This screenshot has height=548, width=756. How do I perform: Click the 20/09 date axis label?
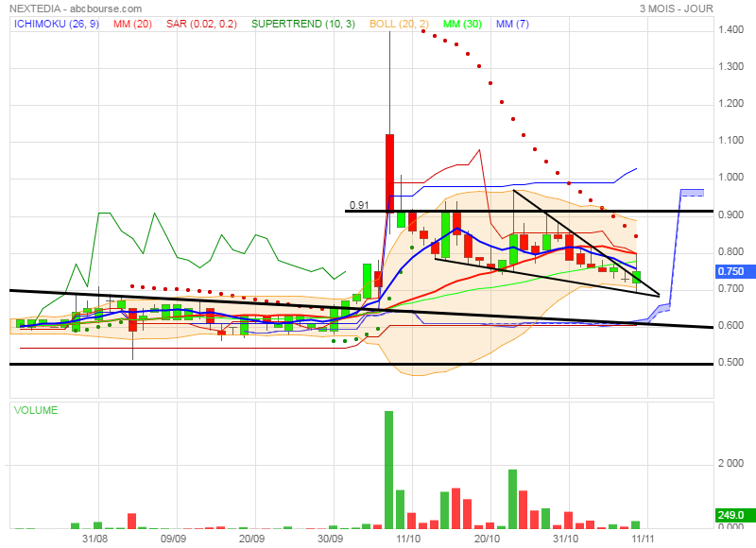pyautogui.click(x=251, y=539)
